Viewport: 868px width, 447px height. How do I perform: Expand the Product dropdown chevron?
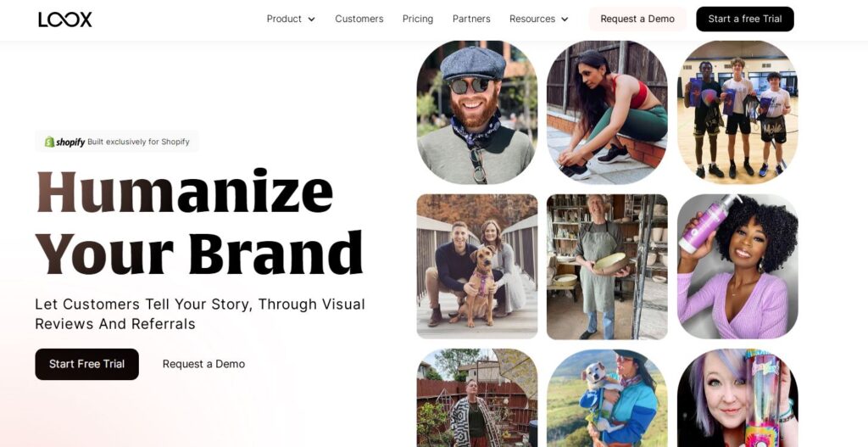click(312, 20)
